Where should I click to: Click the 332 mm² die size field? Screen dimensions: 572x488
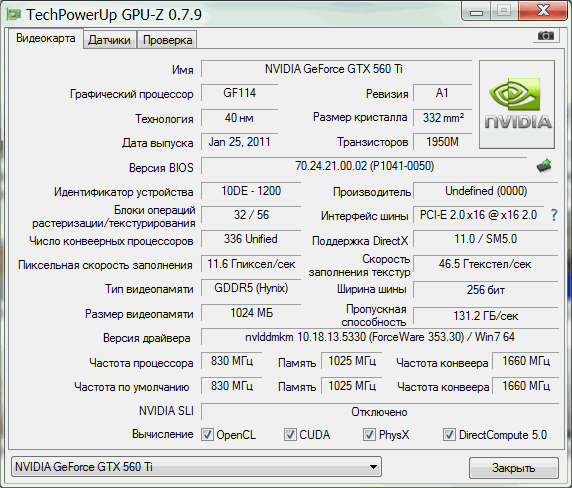pyautogui.click(x=442, y=118)
